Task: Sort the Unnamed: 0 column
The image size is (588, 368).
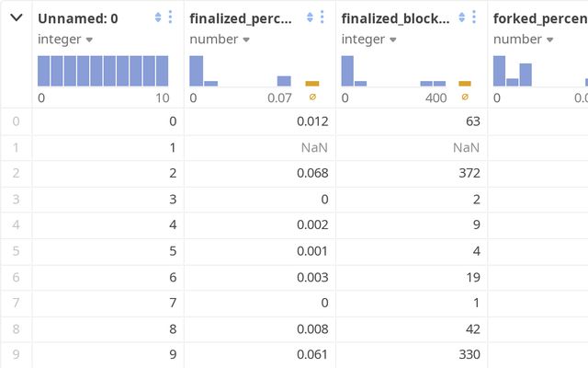Action: (158, 17)
